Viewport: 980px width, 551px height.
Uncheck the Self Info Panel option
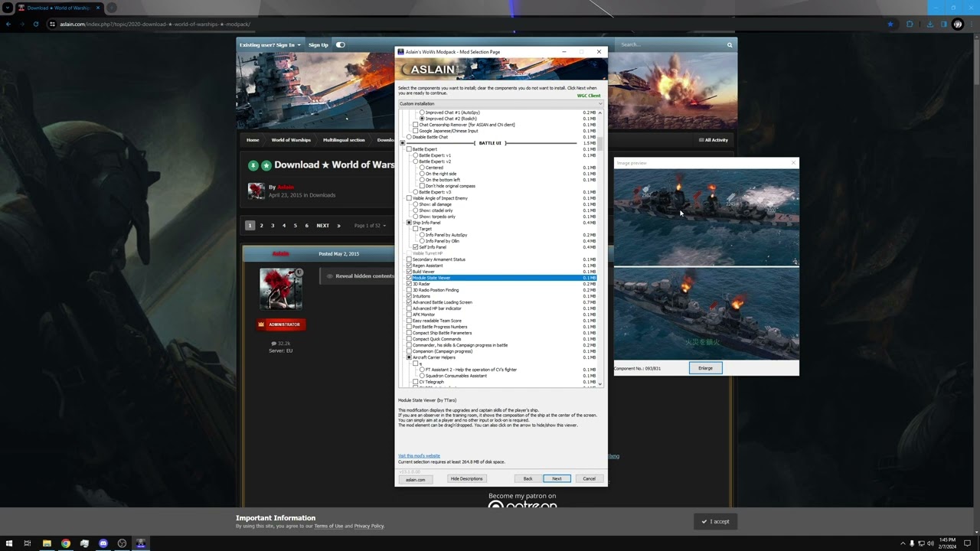[x=416, y=247]
